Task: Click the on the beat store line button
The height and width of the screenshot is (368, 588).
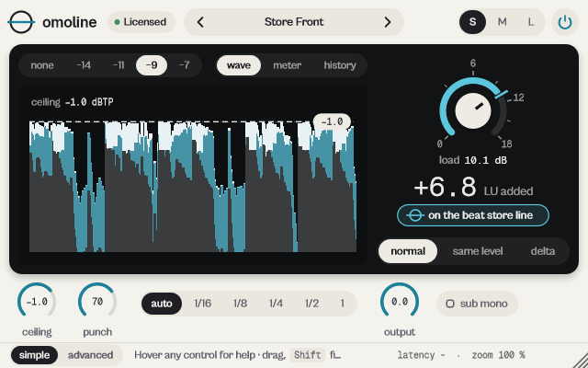Action: point(473,215)
